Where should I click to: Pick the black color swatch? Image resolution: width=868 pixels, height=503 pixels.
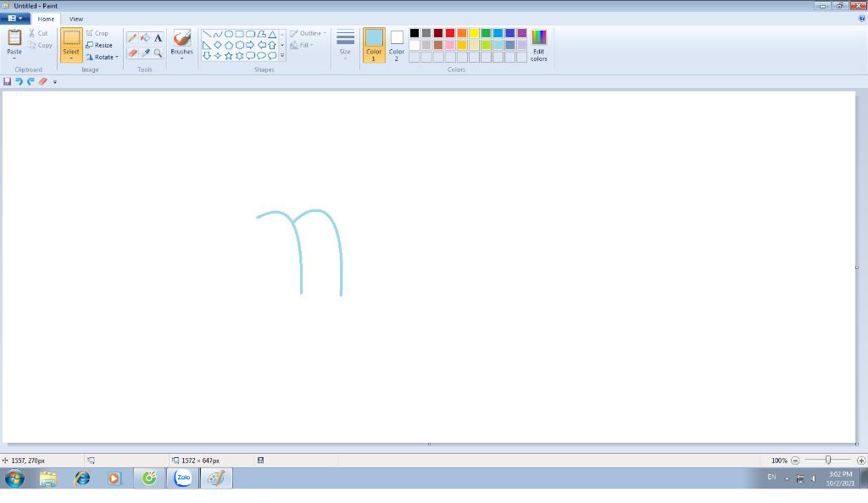tap(414, 33)
